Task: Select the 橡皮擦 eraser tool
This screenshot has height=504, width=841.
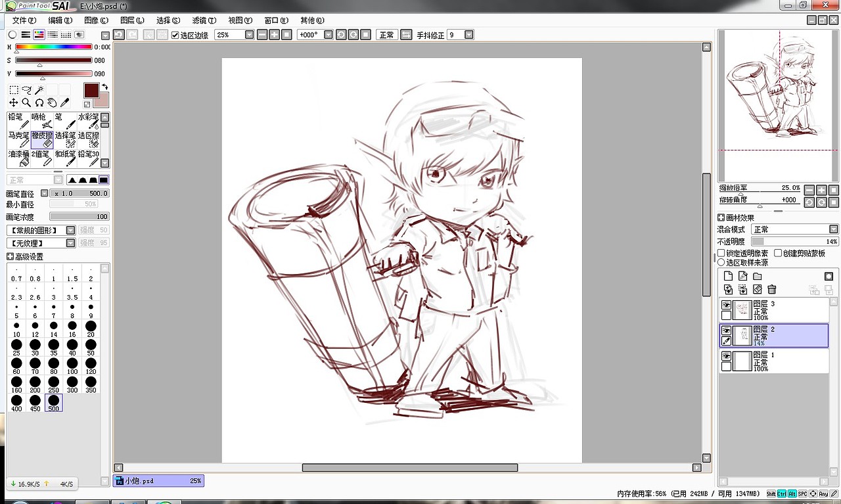Action: point(42,139)
